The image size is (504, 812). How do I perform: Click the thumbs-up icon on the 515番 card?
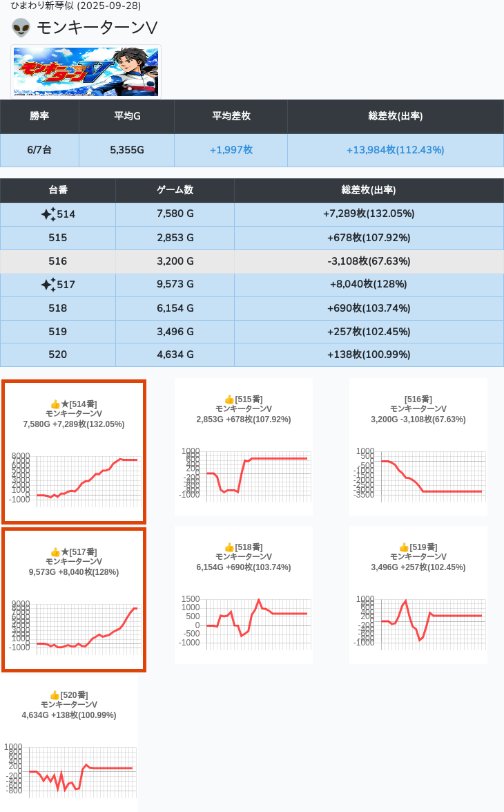pyautogui.click(x=229, y=399)
